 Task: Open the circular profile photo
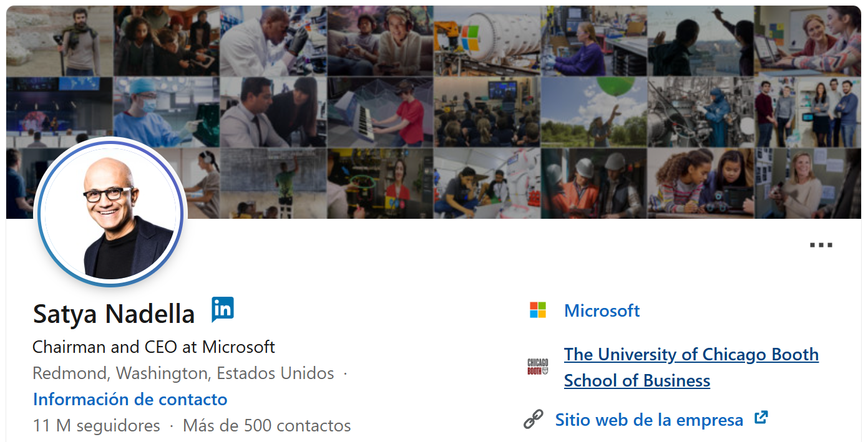click(x=110, y=213)
